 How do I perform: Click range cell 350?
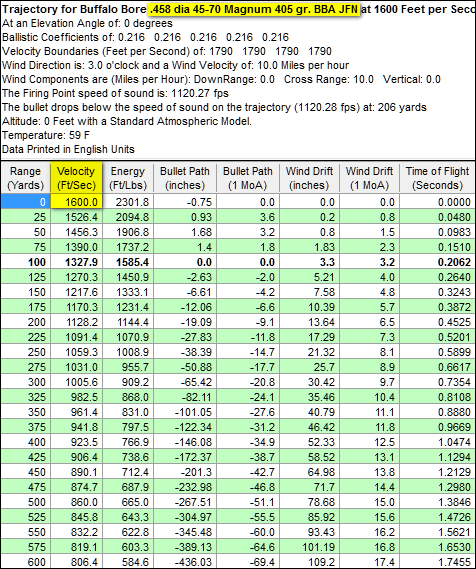click(x=25, y=412)
